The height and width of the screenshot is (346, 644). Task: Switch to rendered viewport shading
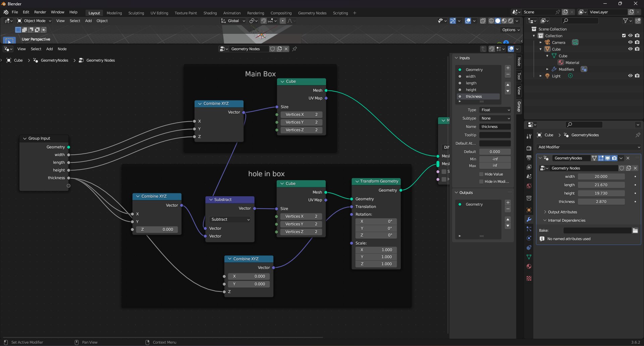coord(511,21)
